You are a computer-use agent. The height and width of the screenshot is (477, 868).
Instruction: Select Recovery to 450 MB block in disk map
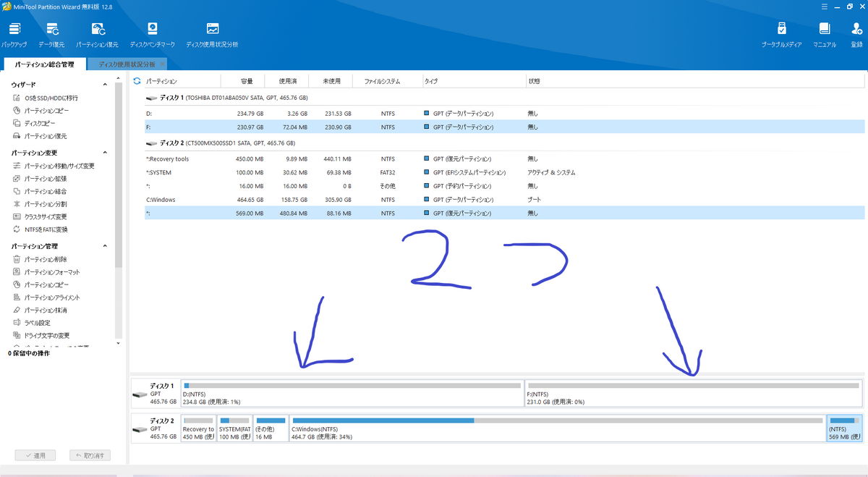[199, 428]
